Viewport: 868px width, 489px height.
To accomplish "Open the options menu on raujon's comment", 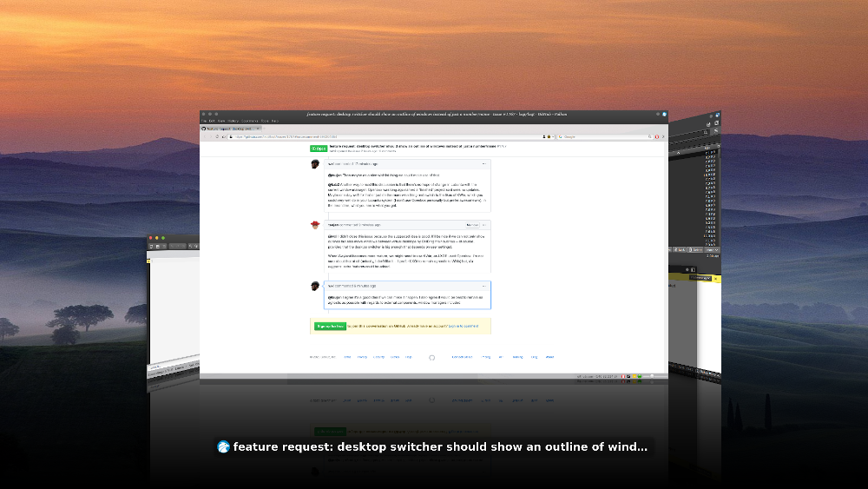I will tap(483, 225).
